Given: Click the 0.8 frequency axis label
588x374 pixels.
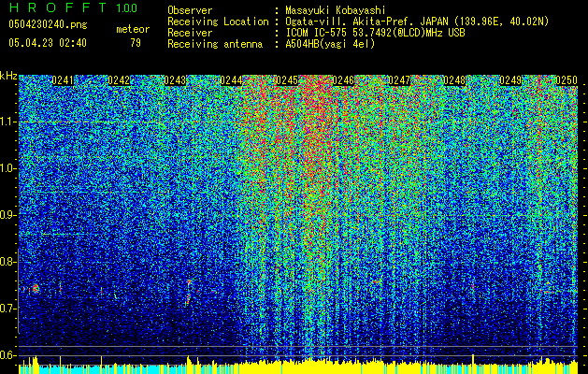Looking at the screenshot, I should coord(7,262).
